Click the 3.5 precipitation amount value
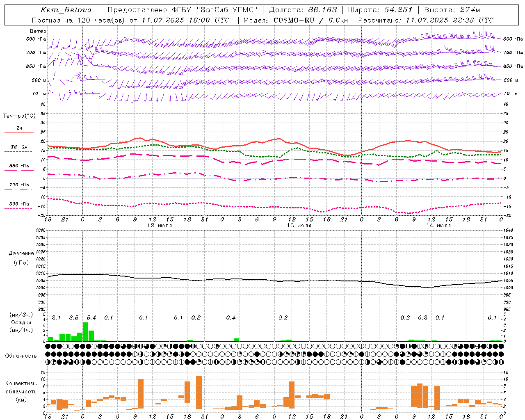The image size is (525, 420). [x=74, y=318]
